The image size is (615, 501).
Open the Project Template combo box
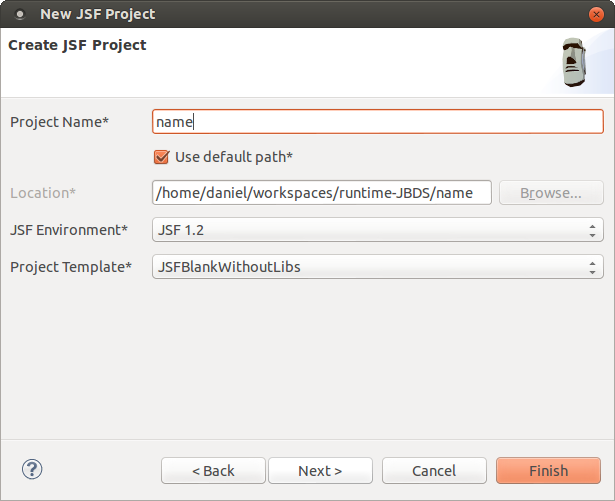377,267
